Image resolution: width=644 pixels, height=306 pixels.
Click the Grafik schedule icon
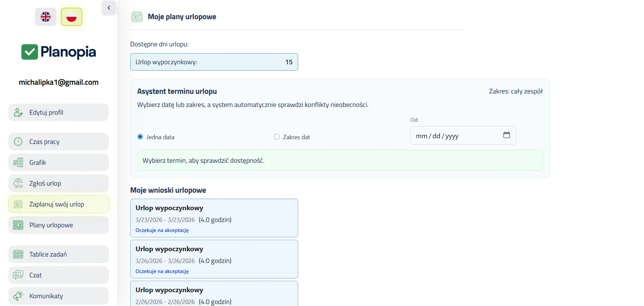click(x=18, y=162)
